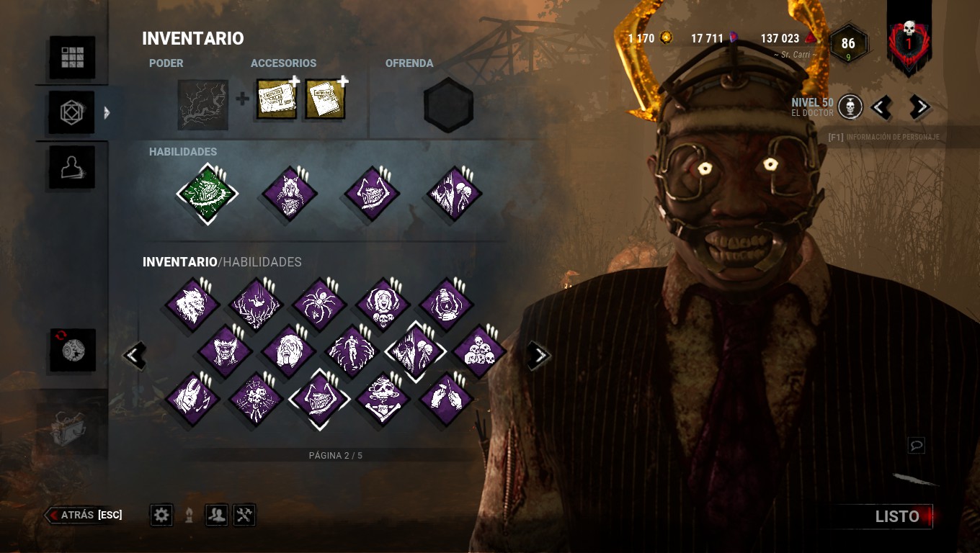Open the friends list icon

pyautogui.click(x=217, y=515)
